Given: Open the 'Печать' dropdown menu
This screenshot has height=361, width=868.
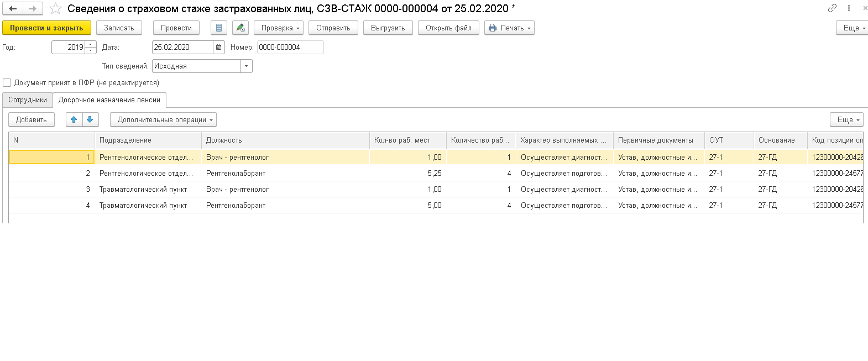Looking at the screenshot, I should pyautogui.click(x=509, y=28).
